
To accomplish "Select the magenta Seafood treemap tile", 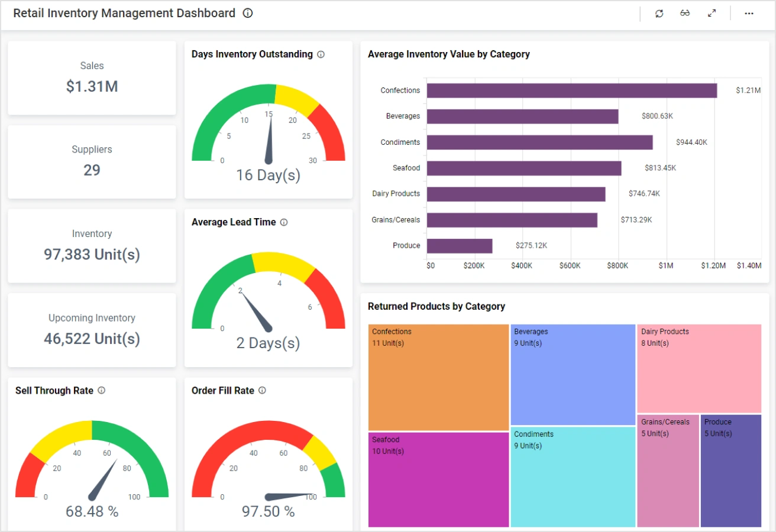I will tap(438, 479).
